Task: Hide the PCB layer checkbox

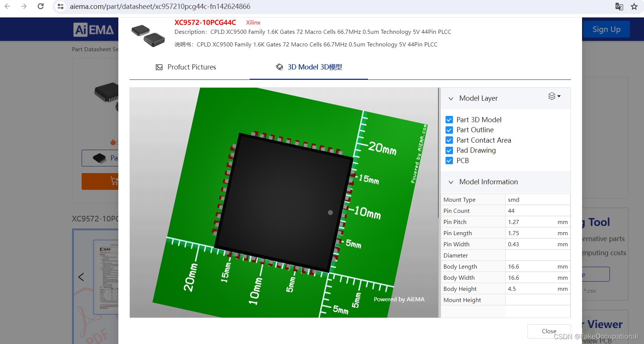Action: click(449, 160)
